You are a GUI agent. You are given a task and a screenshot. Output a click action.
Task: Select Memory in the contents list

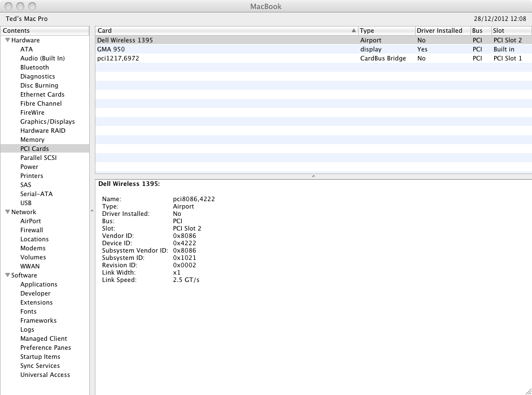[x=32, y=140]
